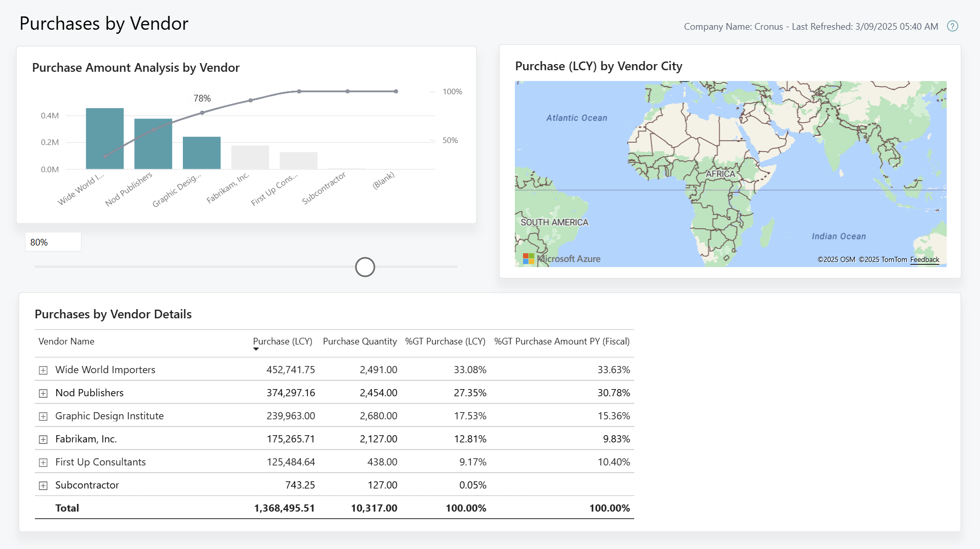This screenshot has height=549, width=980.
Task: Click the sort arrow under Purchase (LCY)
Action: [x=256, y=350]
